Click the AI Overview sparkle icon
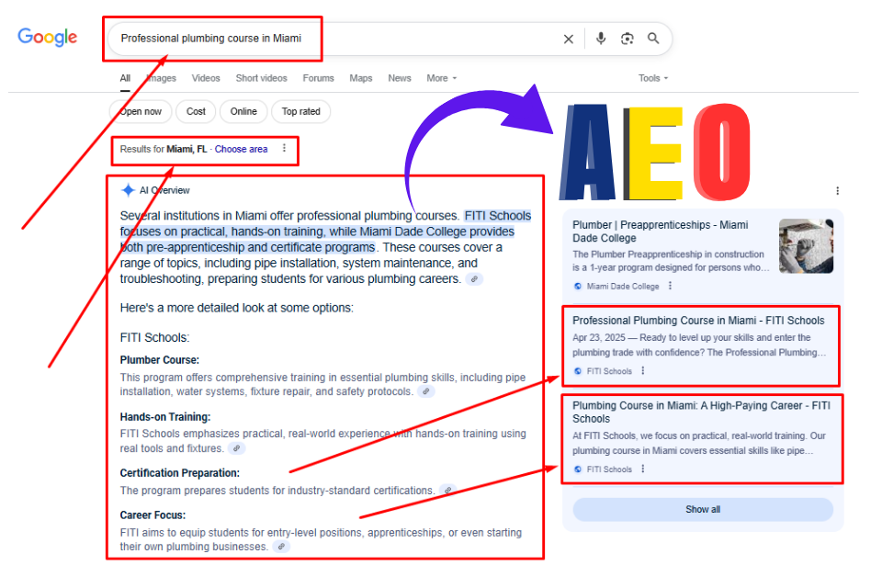Image resolution: width=882 pixels, height=588 pixels. point(128,190)
